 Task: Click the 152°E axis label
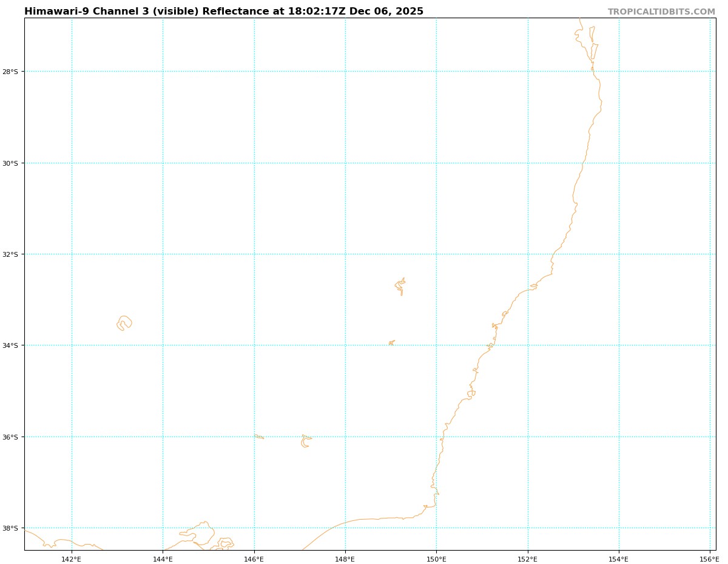(x=528, y=559)
